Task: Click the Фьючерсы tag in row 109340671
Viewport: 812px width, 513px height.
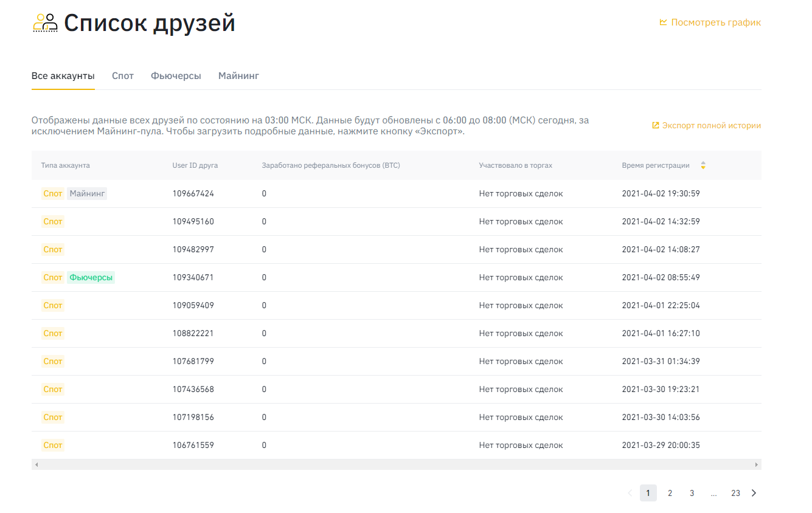Action: point(91,278)
